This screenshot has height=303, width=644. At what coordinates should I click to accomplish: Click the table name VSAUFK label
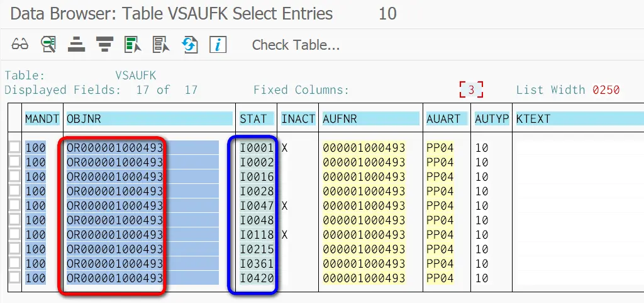pyautogui.click(x=136, y=75)
